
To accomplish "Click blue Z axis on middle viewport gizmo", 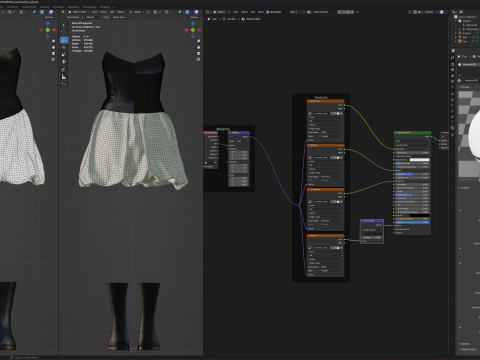I will click(x=193, y=24).
